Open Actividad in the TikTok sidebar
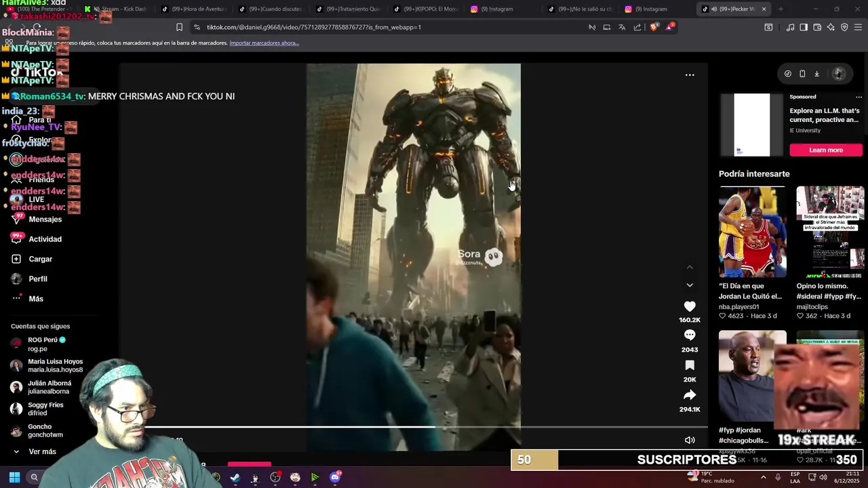This screenshot has width=868, height=488. tap(45, 239)
